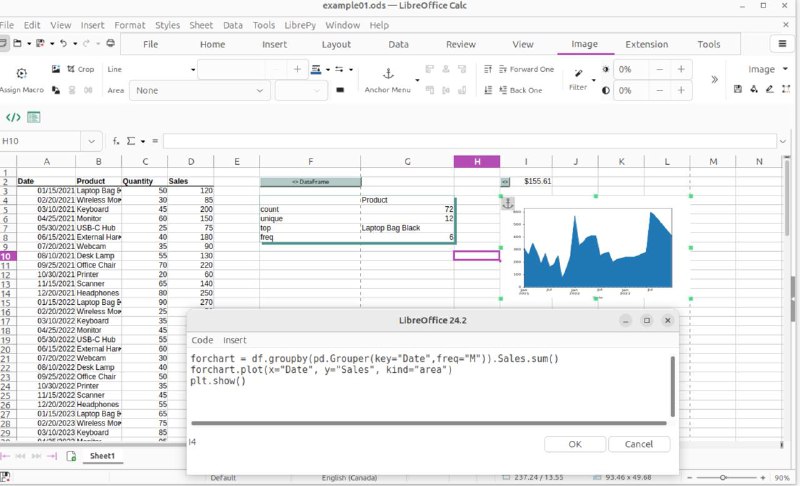Click Cancel in the code dialog
Screen dimensions: 800x486
pos(639,444)
